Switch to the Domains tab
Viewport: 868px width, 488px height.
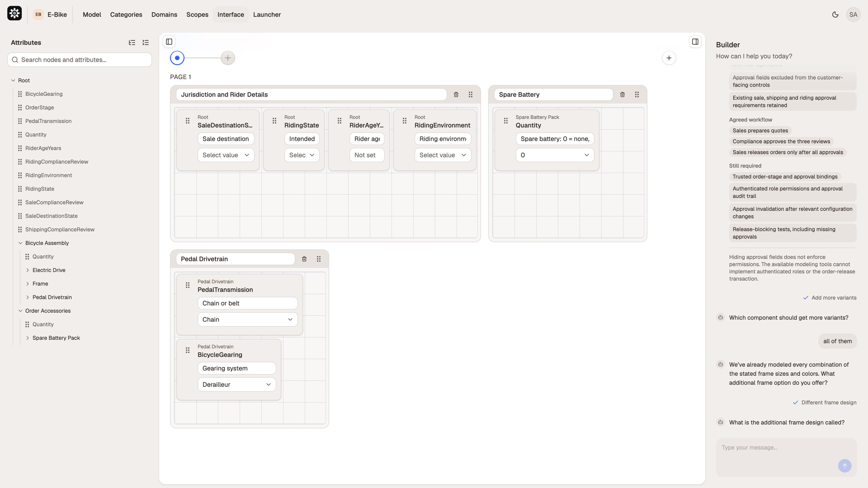pos(164,14)
